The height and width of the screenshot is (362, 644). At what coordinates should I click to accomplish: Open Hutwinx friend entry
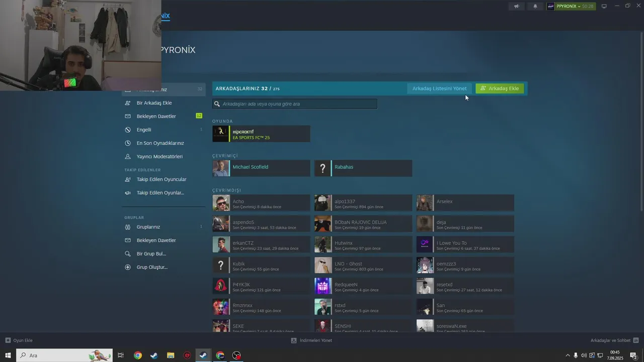click(x=363, y=245)
